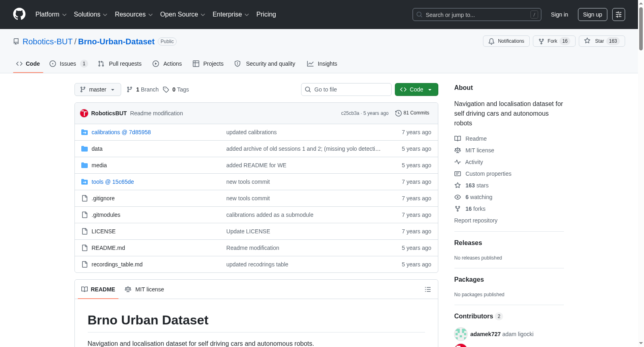Open the master branch selector
This screenshot has width=644, height=347.
pyautogui.click(x=98, y=89)
